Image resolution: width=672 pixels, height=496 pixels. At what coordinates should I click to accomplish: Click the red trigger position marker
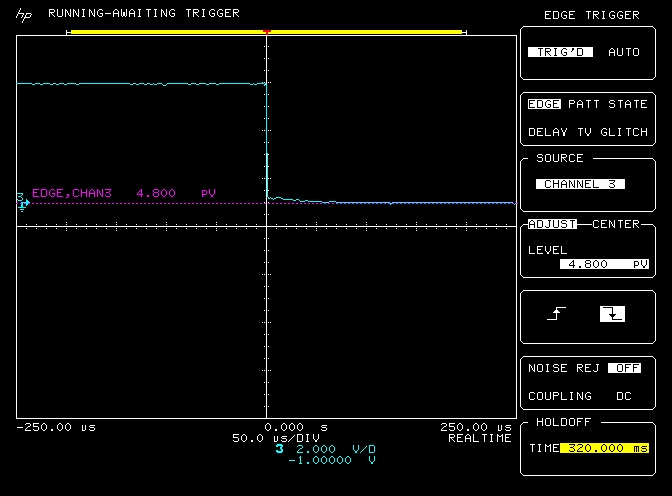tap(267, 32)
